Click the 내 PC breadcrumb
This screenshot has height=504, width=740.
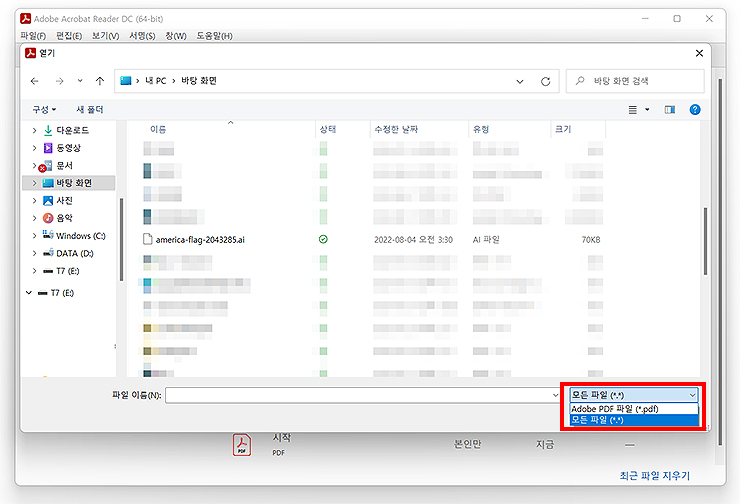click(x=155, y=81)
